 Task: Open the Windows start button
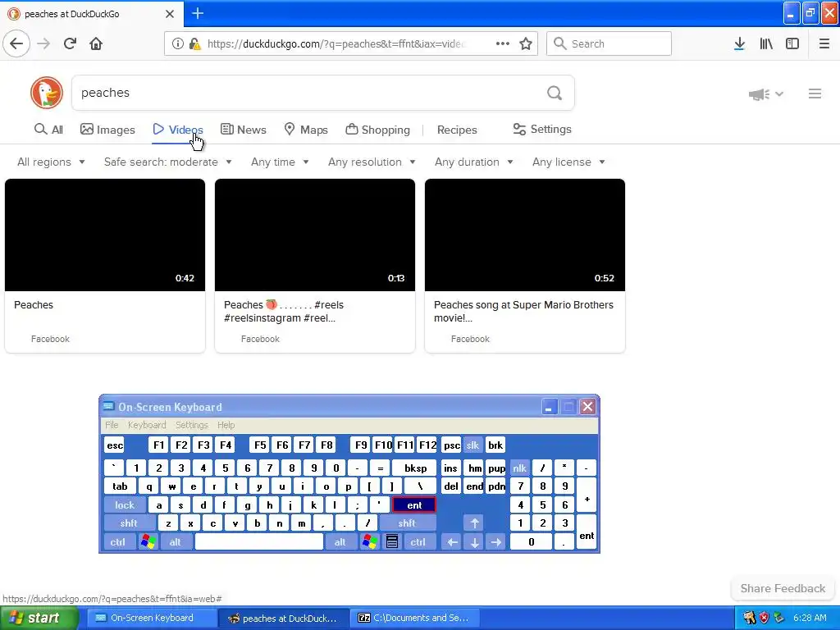click(38, 619)
